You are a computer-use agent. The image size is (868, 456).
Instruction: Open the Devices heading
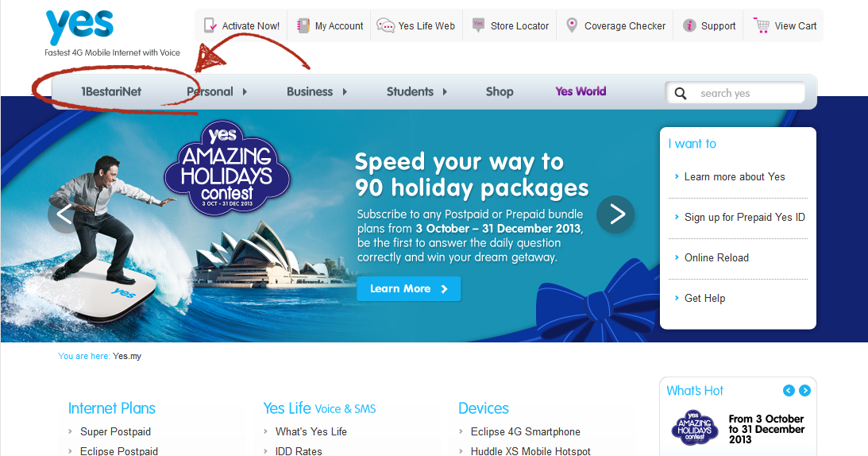pos(484,408)
